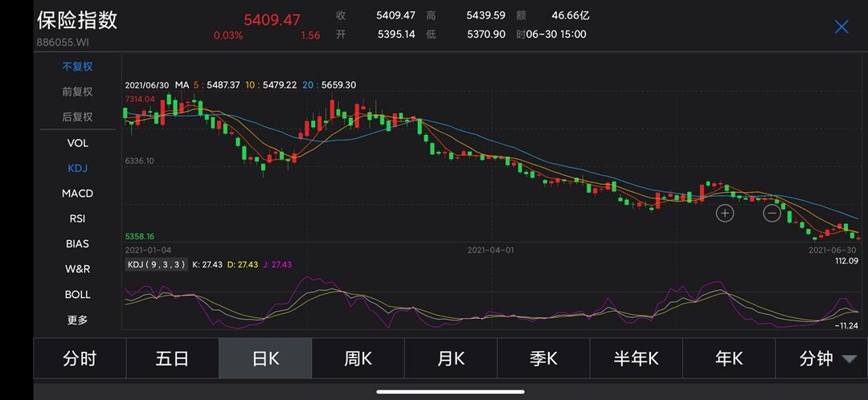The width and height of the screenshot is (868, 400).
Task: Select 前复权 forward adjustment option
Action: [78, 92]
